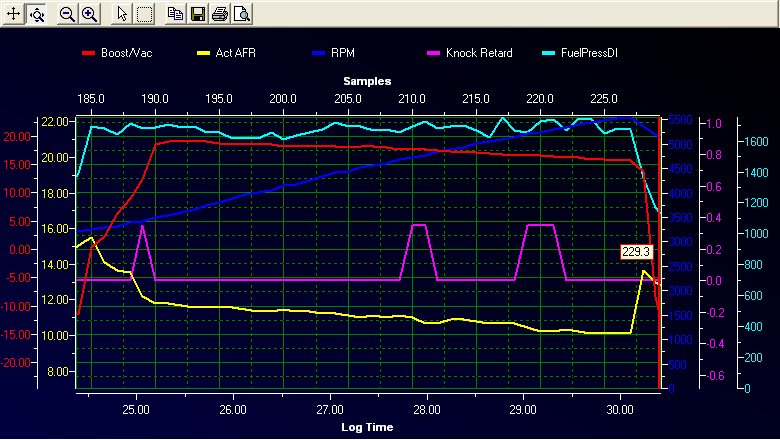The height and width of the screenshot is (440, 780).
Task: Print the chart
Action: tap(219, 14)
